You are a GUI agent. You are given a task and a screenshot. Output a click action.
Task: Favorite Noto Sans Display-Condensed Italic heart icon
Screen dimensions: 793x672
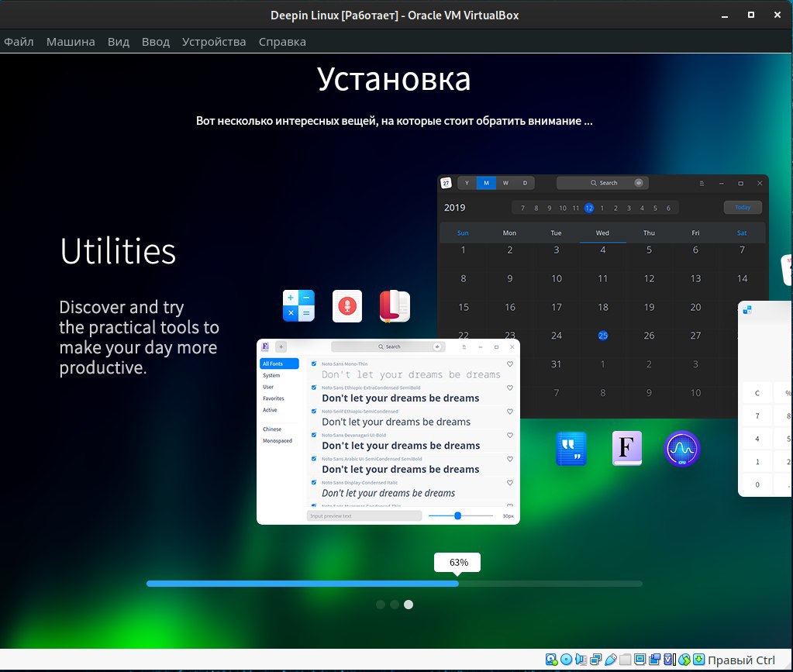tap(510, 483)
